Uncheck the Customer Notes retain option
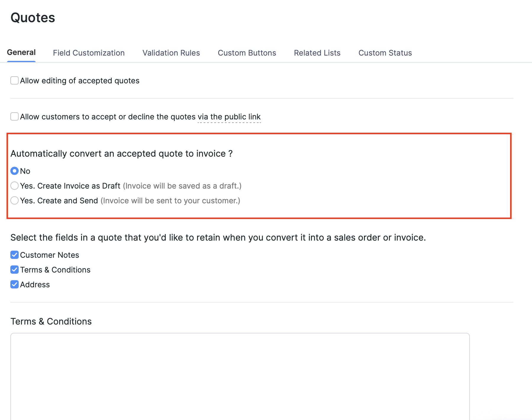This screenshot has width=532, height=420. (14, 254)
